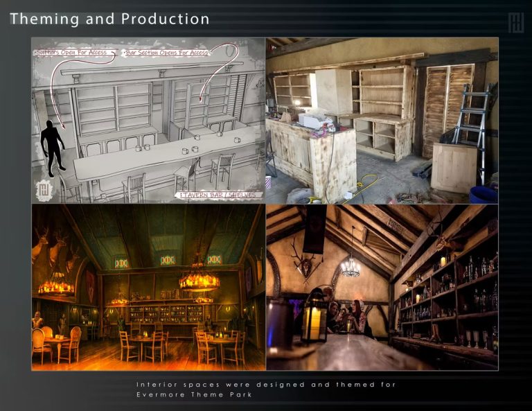Click the 'Bar Section Opens For Access' label

pyautogui.click(x=164, y=53)
